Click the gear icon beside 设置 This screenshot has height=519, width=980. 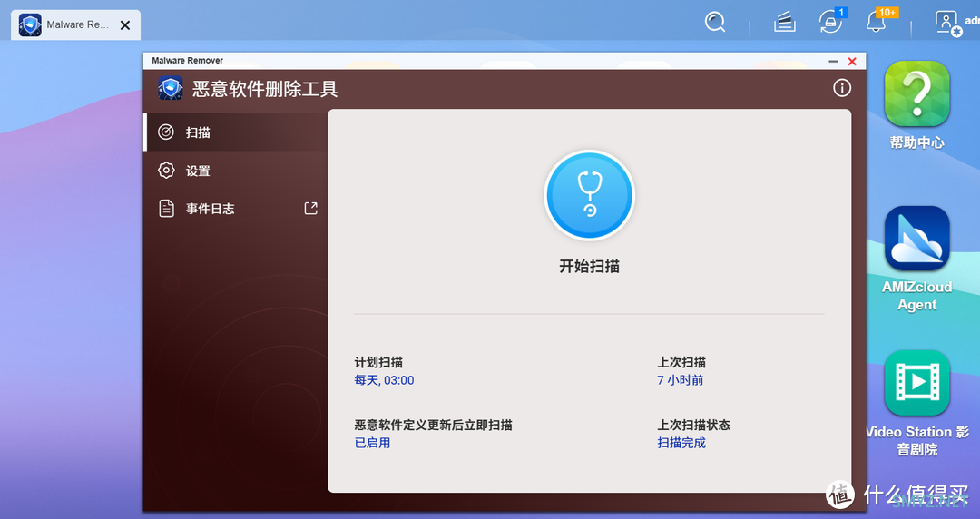pos(166,170)
